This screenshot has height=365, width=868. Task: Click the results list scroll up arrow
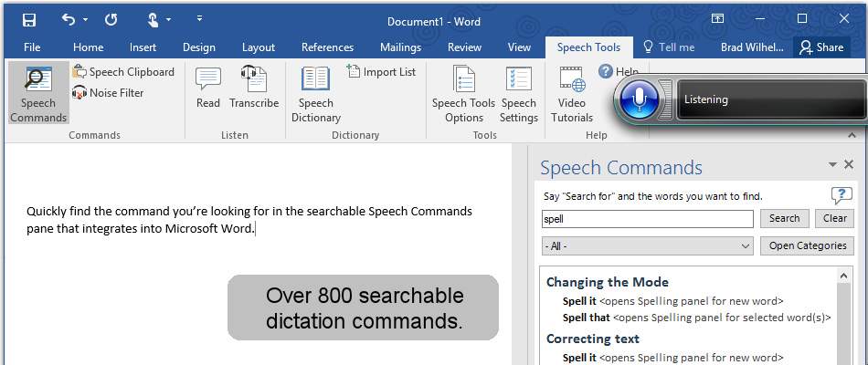[844, 276]
